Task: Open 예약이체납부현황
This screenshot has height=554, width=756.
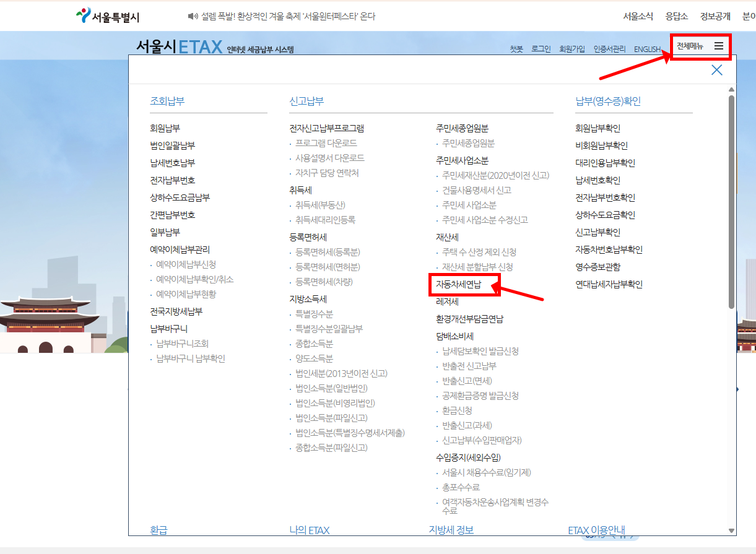Action: [186, 294]
